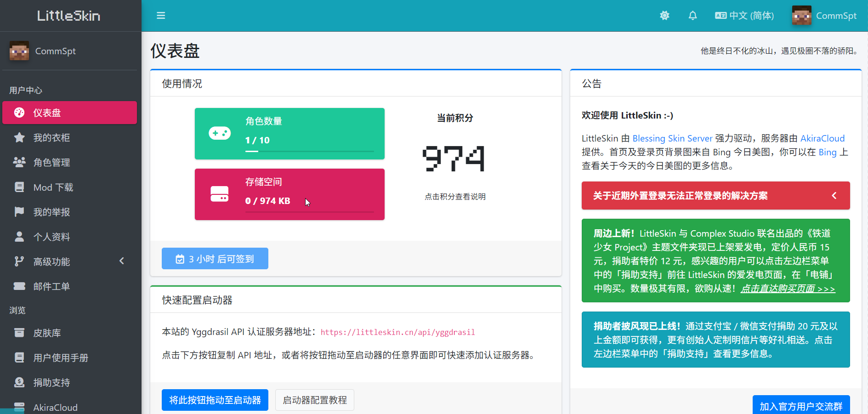
Task: Click the archive box icon for 皮肤库
Action: coord(19,333)
